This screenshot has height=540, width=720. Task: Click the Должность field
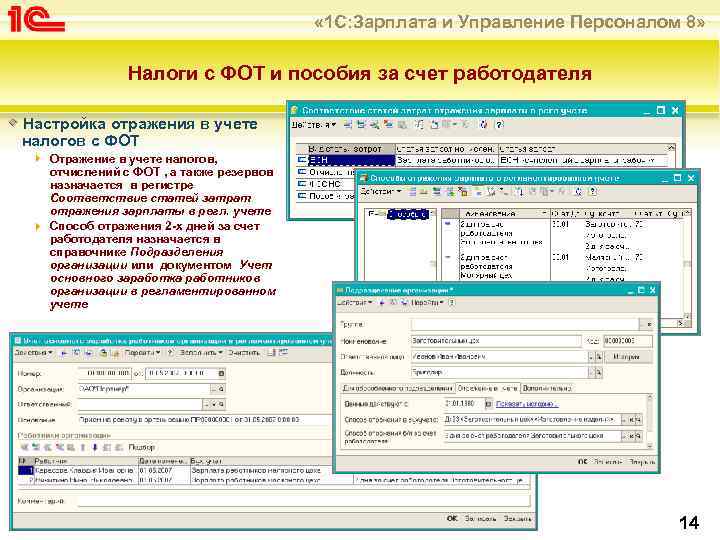tap(499, 372)
